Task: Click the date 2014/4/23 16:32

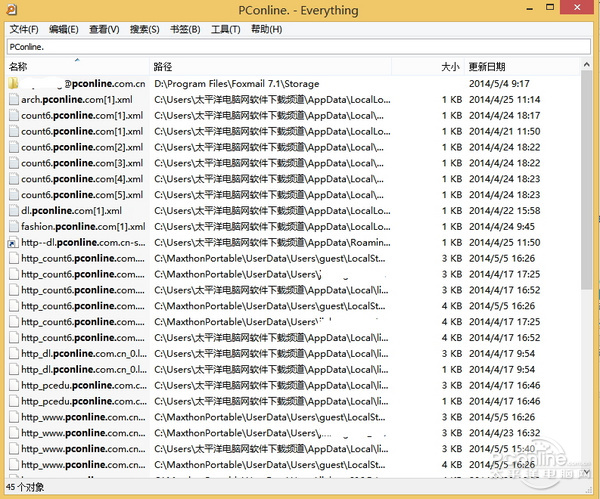Action: [504, 433]
